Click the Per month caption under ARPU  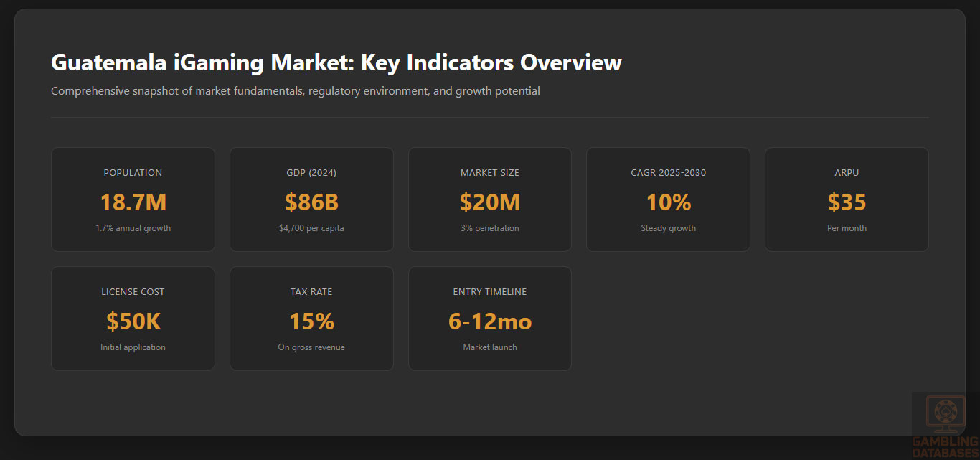click(847, 228)
